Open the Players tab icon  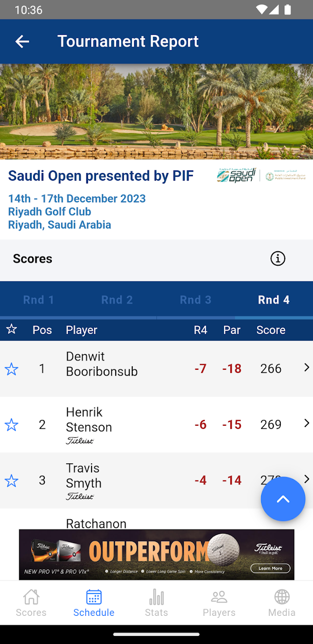click(219, 597)
